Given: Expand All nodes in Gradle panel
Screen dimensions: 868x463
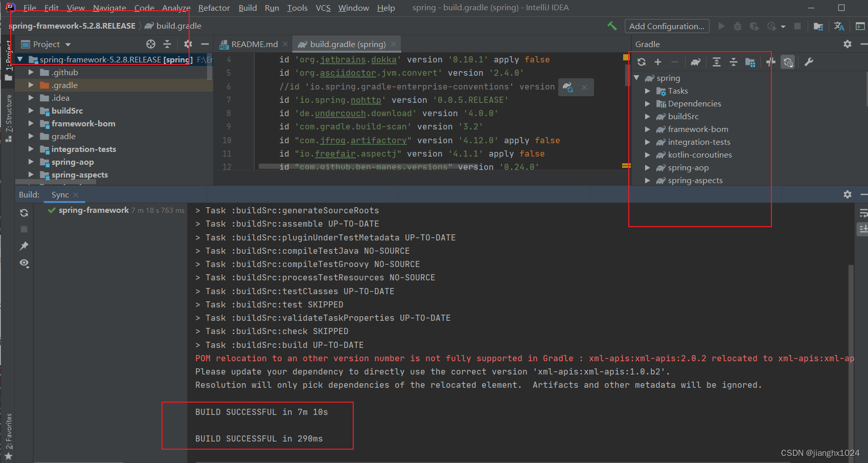Looking at the screenshot, I should (717, 62).
